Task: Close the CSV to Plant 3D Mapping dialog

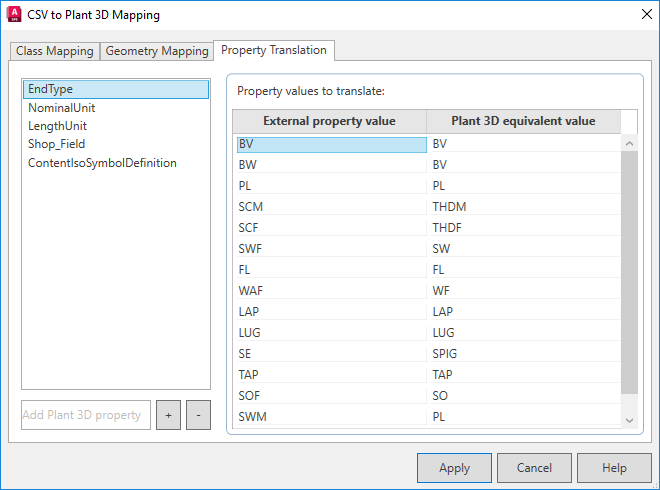Action: click(647, 14)
